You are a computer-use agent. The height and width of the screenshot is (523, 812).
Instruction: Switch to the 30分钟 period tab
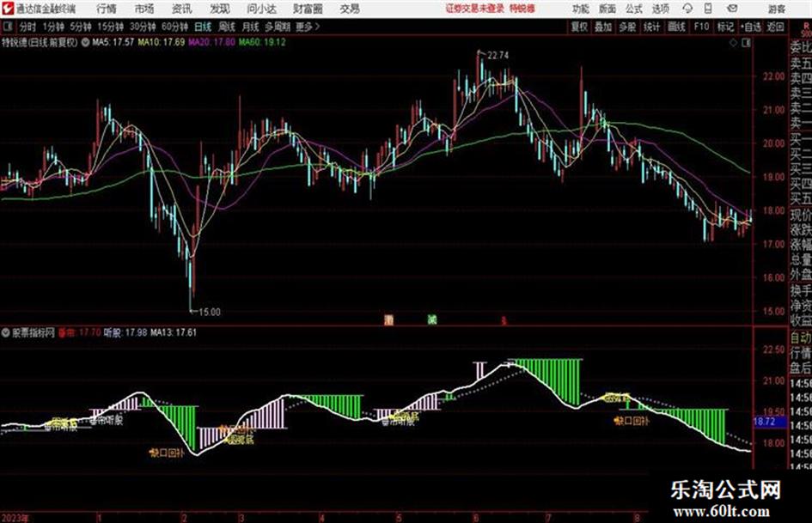[x=143, y=27]
